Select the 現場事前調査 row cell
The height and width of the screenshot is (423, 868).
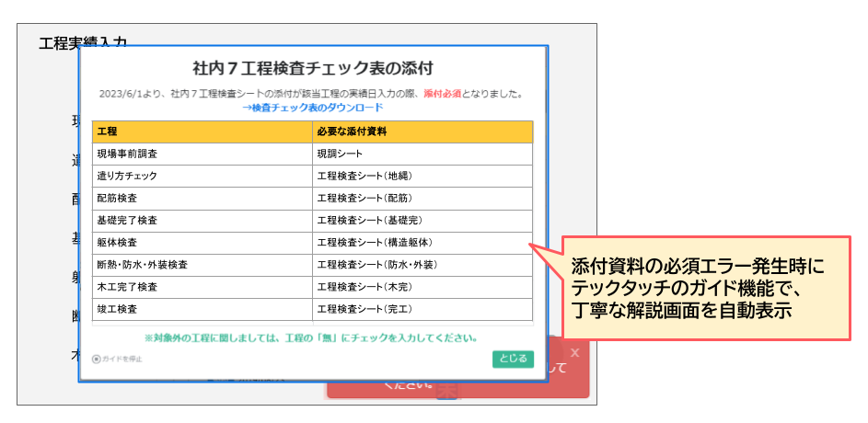202,154
